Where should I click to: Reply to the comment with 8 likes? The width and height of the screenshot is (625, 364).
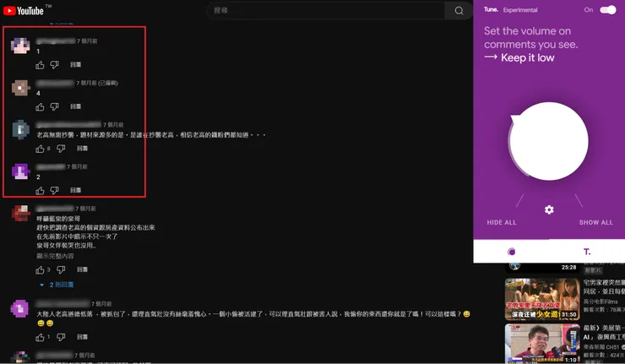click(x=82, y=149)
